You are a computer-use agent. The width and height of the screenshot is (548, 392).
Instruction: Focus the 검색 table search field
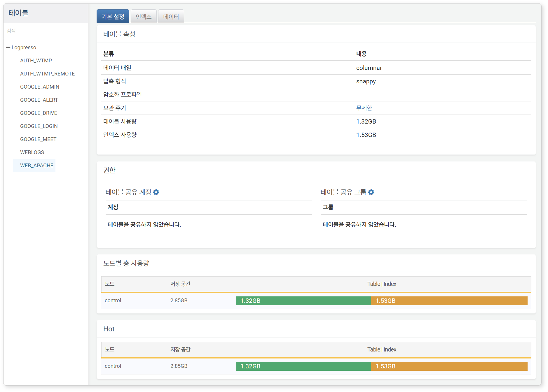pyautogui.click(x=46, y=31)
